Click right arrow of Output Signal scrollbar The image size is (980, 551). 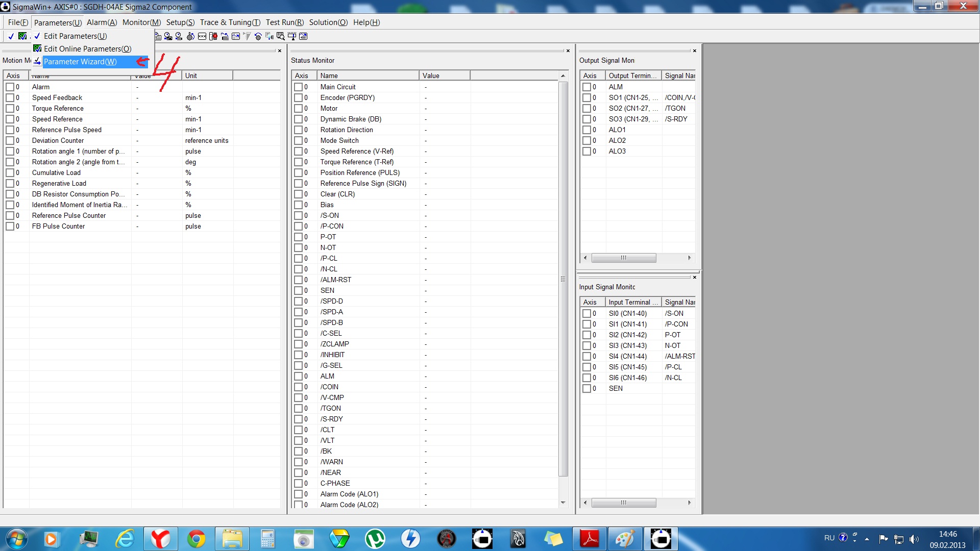click(689, 258)
